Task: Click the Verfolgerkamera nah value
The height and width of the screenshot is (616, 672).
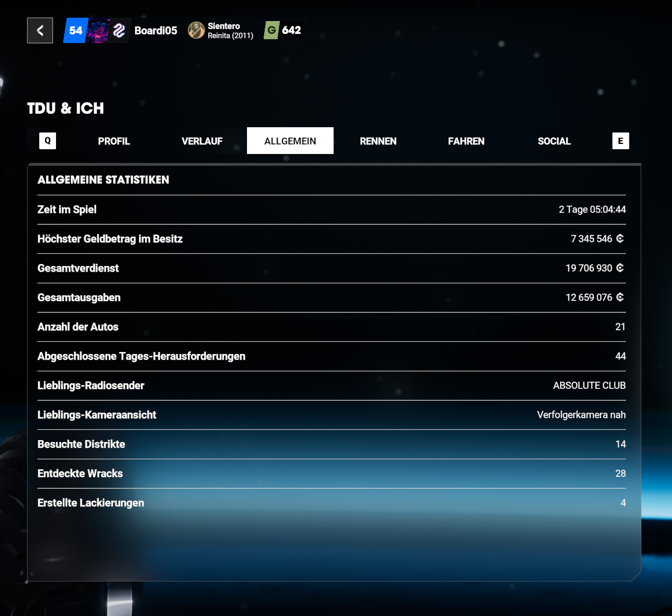Action: pyautogui.click(x=581, y=415)
